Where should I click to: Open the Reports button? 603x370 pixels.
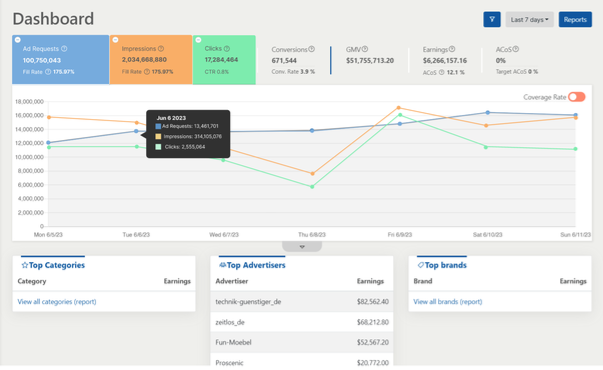575,20
